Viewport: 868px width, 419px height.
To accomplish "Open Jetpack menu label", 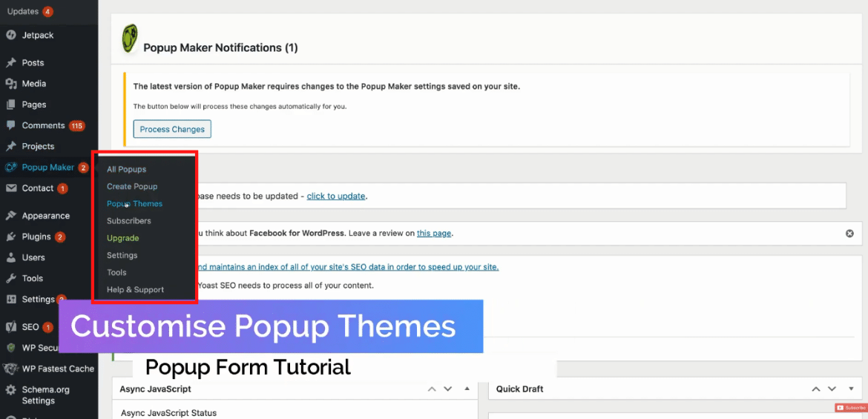I will point(38,35).
